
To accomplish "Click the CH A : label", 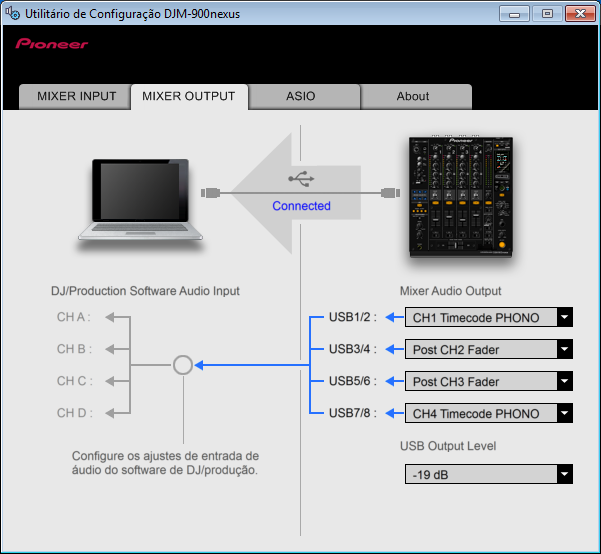I will click(74, 317).
